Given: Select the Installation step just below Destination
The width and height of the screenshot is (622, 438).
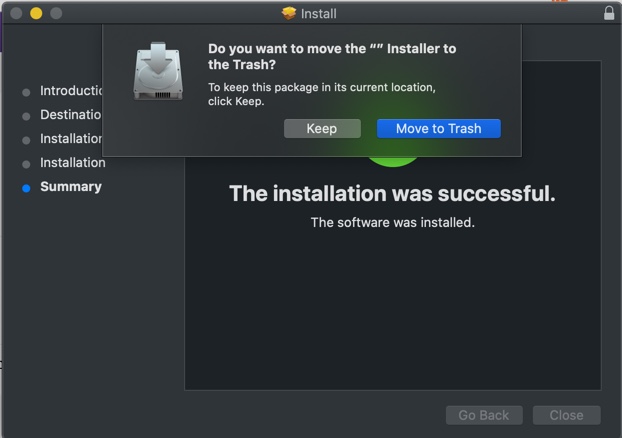Looking at the screenshot, I should click(x=72, y=139).
